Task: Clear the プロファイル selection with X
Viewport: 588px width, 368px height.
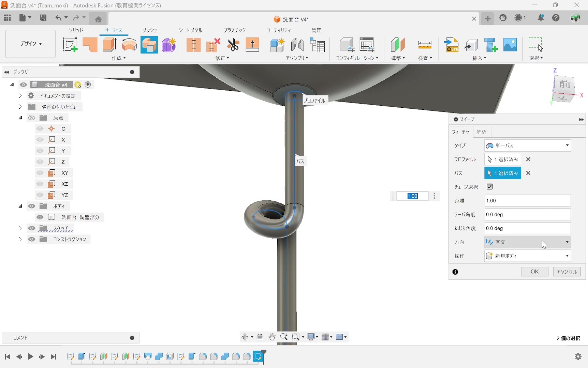Action: coord(528,159)
